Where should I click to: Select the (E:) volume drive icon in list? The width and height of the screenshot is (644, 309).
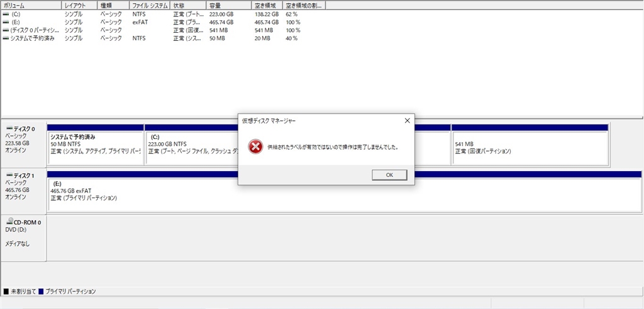(x=5, y=22)
